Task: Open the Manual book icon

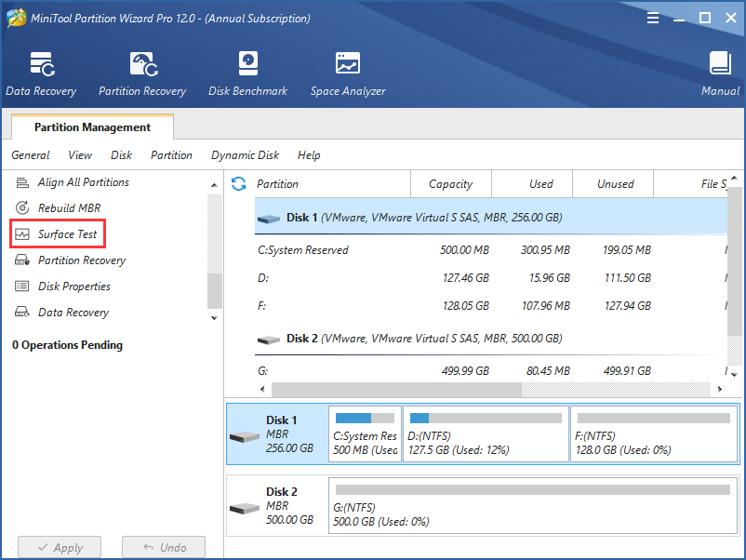Action: (x=720, y=63)
